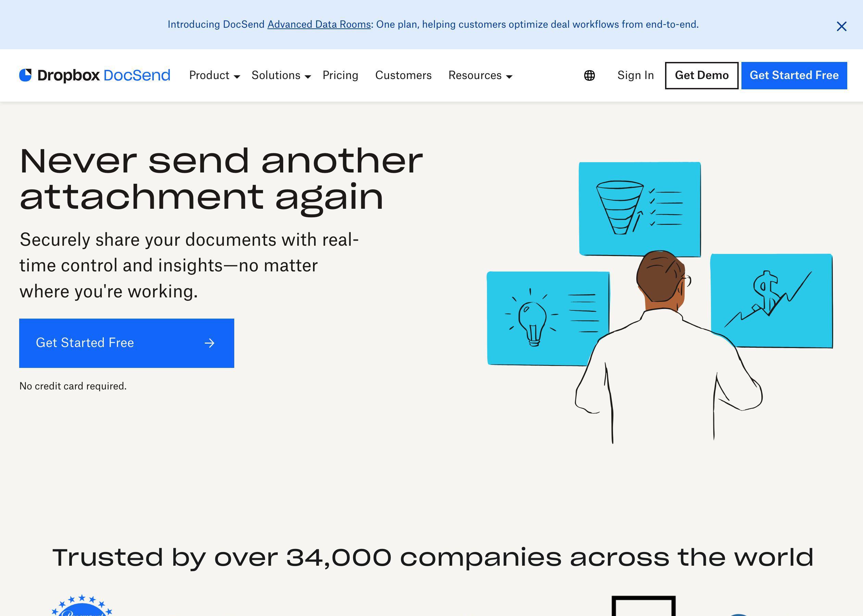This screenshot has width=863, height=616.
Task: Click the blue Get Started Free nav button
Action: [x=794, y=75]
